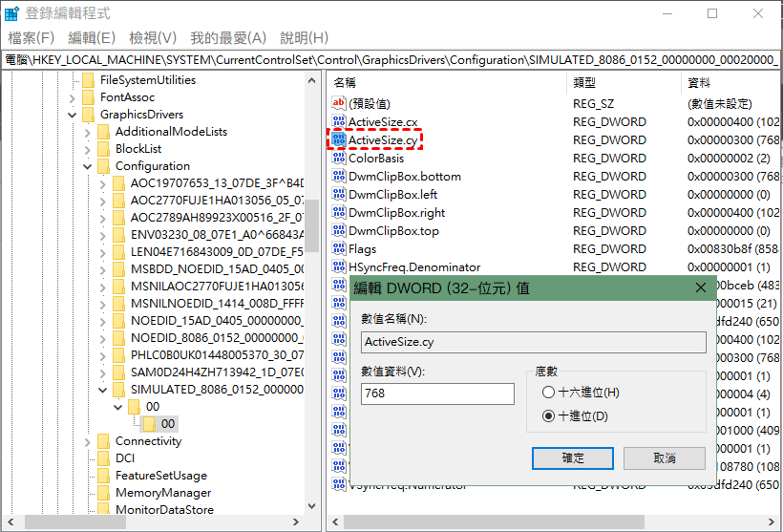Select the LEN04E716843009 tree key

point(217,252)
